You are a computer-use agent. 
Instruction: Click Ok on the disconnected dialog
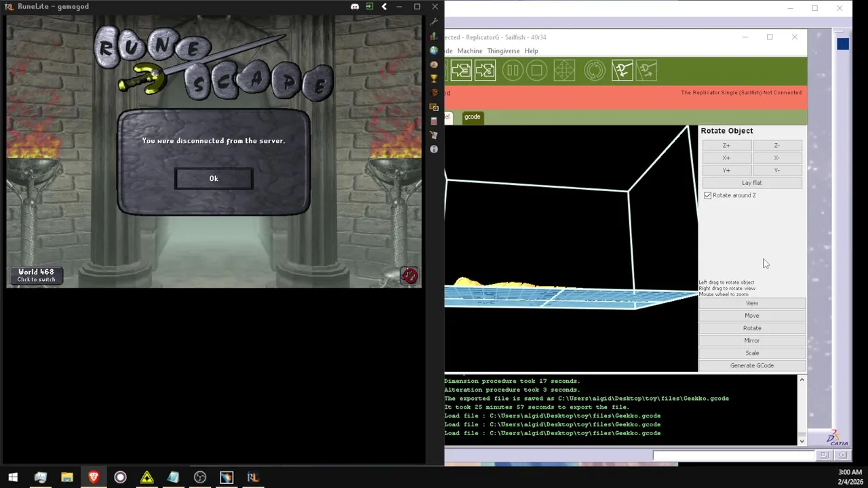click(x=214, y=178)
